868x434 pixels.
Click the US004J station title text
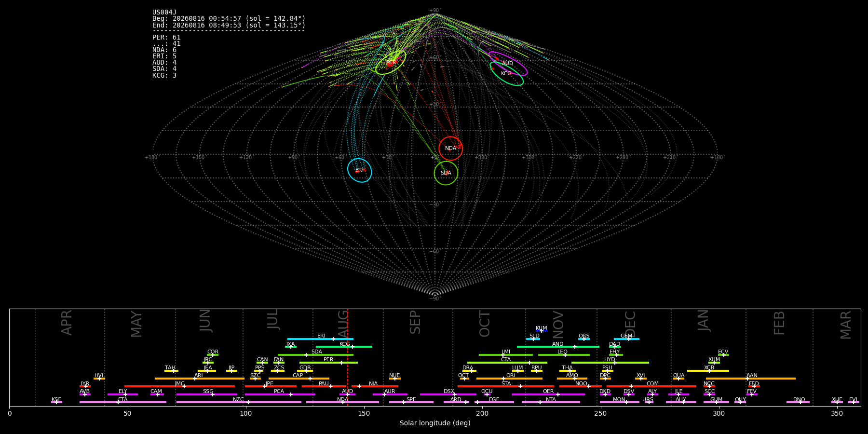(x=164, y=13)
